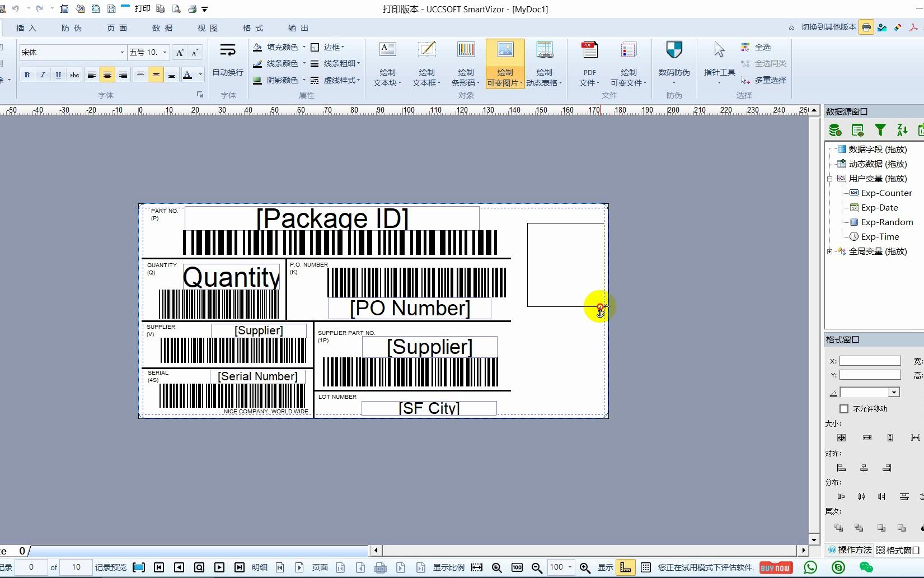This screenshot has height=578, width=924.
Task: Open the 视图 ribbon tab
Action: tap(208, 28)
